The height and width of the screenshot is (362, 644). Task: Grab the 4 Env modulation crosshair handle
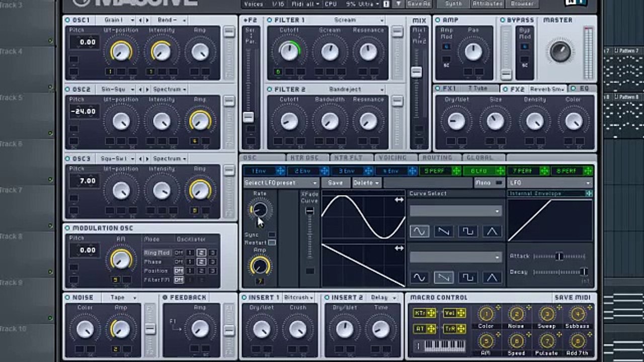(x=412, y=171)
